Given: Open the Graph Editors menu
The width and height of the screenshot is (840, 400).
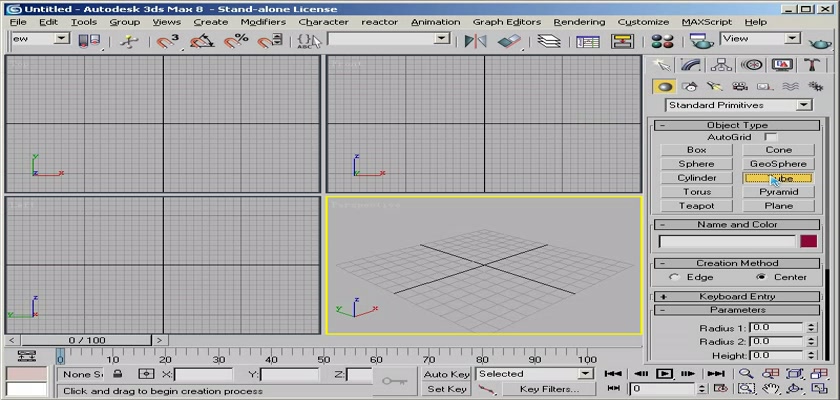Looking at the screenshot, I should [506, 21].
